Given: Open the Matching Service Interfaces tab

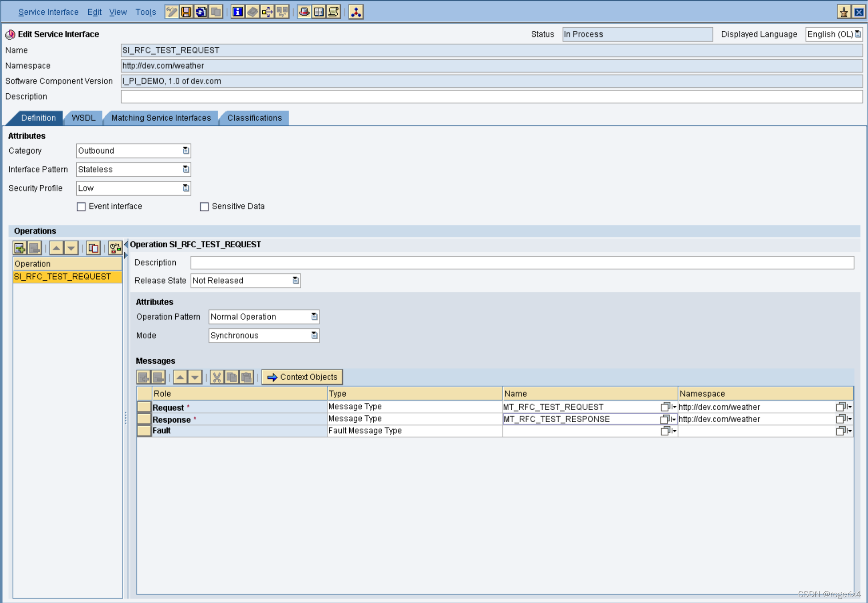Looking at the screenshot, I should pos(161,118).
